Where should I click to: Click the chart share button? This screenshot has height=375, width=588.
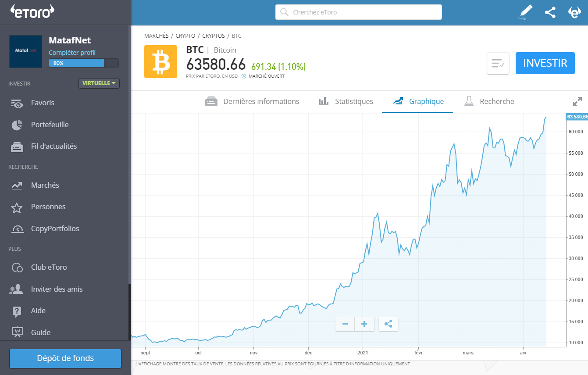pyautogui.click(x=388, y=324)
